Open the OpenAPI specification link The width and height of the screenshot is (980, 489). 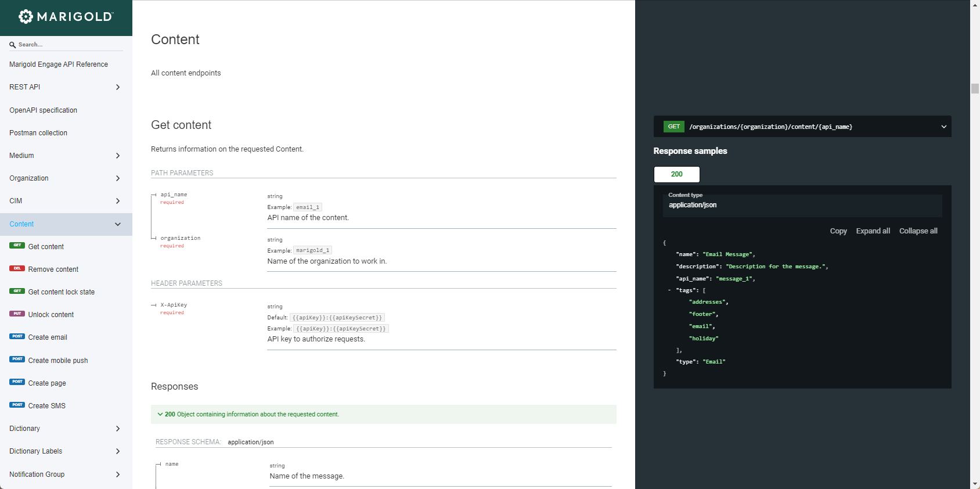tap(43, 110)
